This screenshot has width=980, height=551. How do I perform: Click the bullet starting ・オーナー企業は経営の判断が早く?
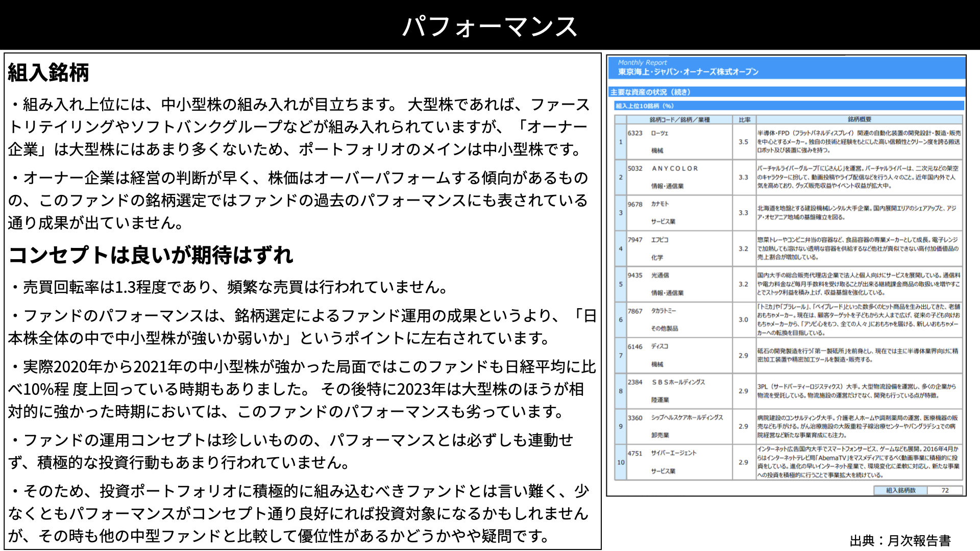pyautogui.click(x=298, y=200)
